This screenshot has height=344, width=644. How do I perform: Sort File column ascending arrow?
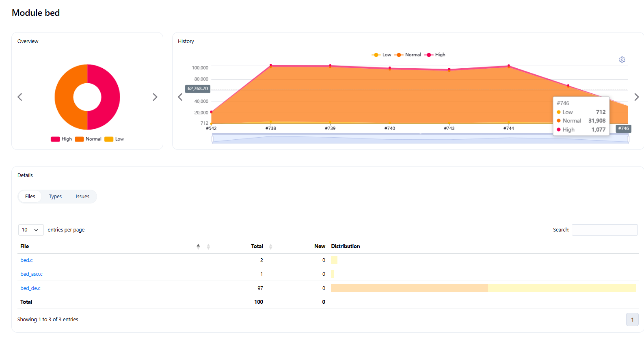pos(198,245)
